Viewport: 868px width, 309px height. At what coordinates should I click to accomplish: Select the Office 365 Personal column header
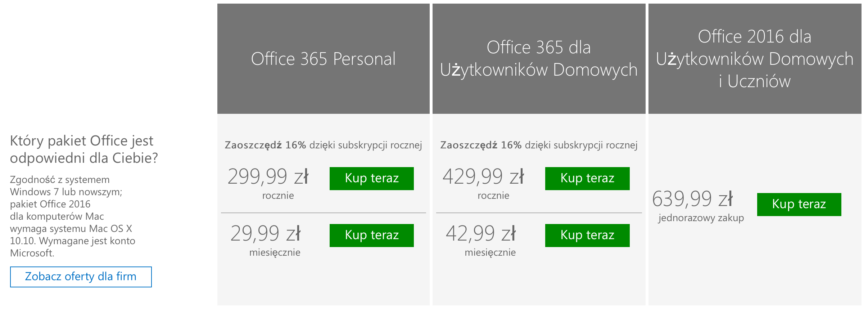pos(323,59)
